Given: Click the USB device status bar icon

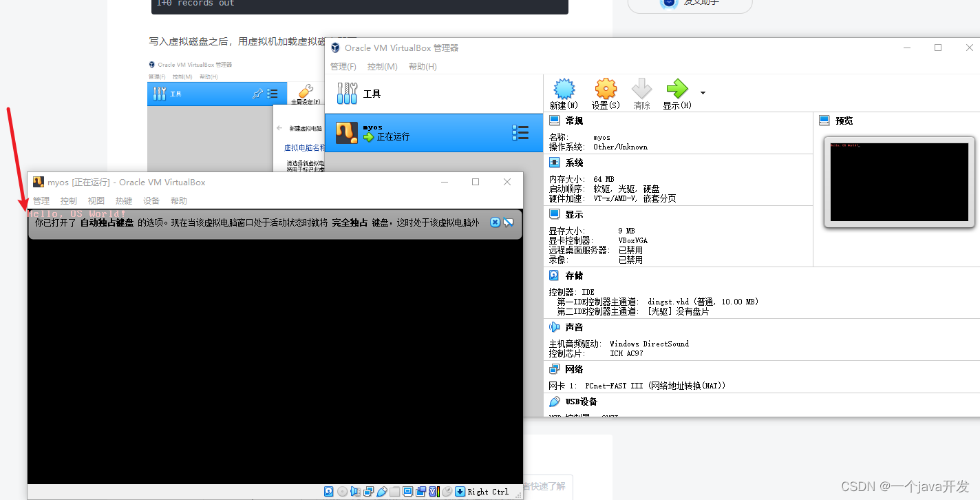Looking at the screenshot, I should click(x=382, y=491).
